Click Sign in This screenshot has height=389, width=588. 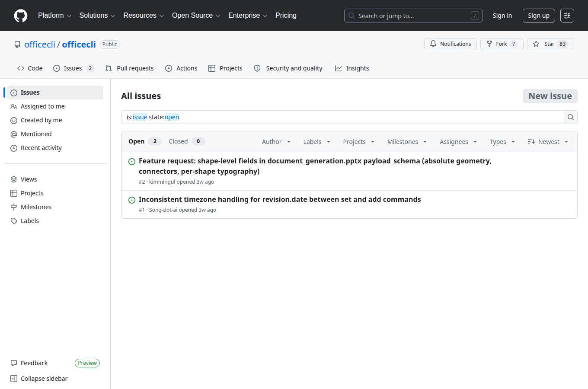point(502,16)
